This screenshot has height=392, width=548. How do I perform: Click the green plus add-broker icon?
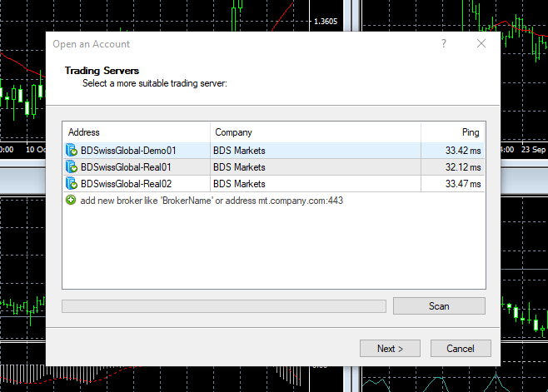(x=71, y=201)
